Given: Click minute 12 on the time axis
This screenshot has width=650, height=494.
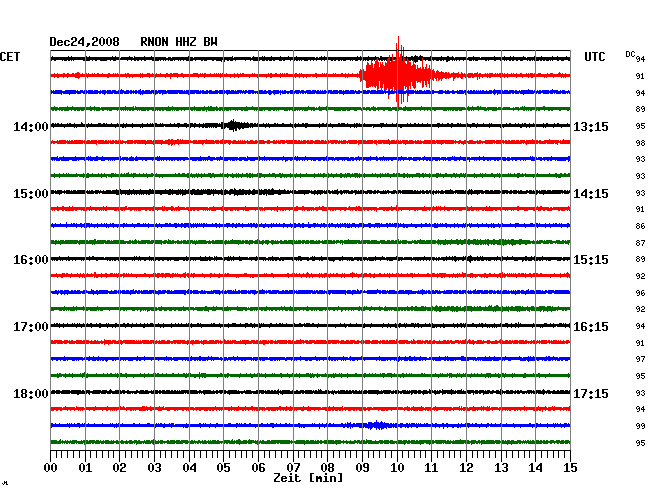Looking at the screenshot, I should point(466,467).
